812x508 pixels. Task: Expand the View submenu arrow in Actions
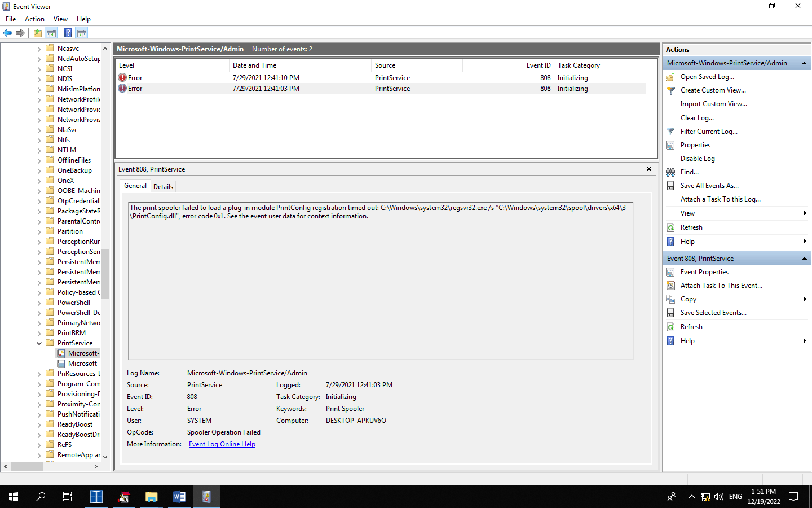coord(805,213)
